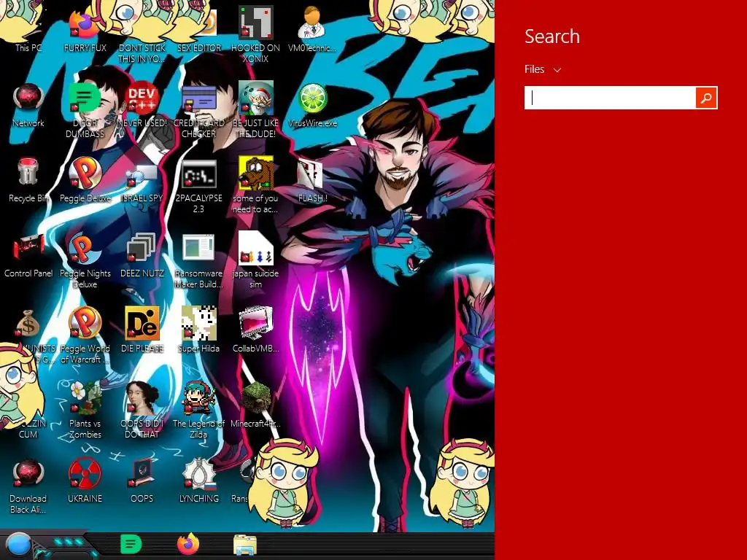
Task: Launch Firefox from the taskbar
Action: [188, 545]
